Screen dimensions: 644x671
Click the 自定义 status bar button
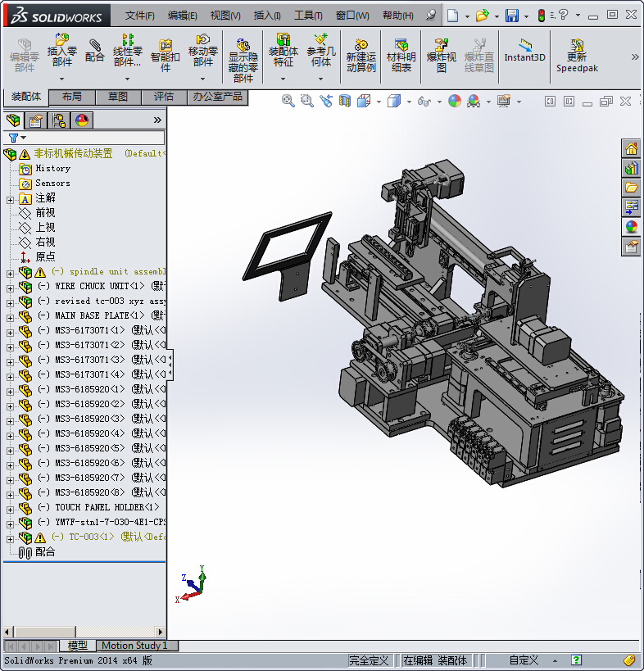pyautogui.click(x=524, y=660)
